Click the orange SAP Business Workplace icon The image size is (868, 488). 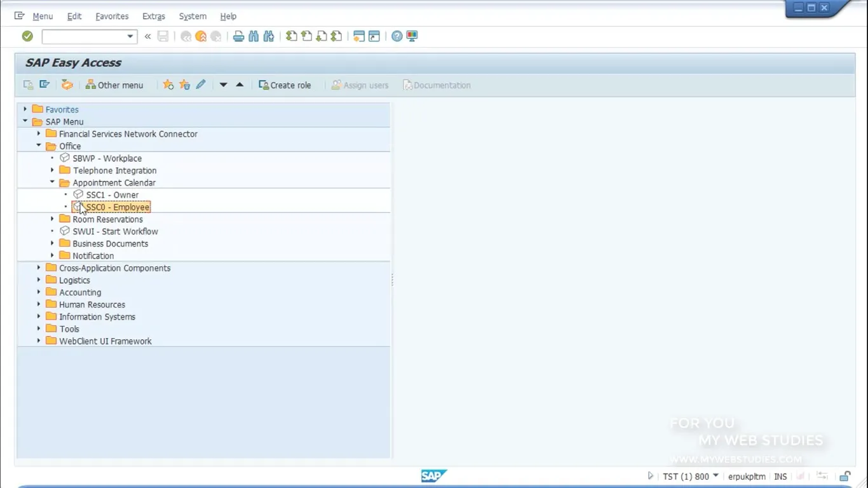coord(67,85)
